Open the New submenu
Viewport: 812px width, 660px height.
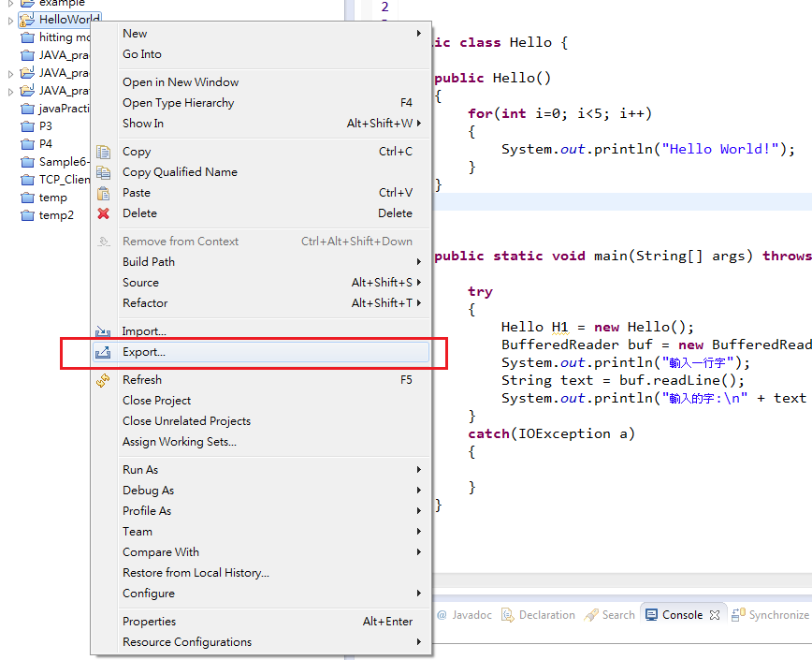click(274, 34)
